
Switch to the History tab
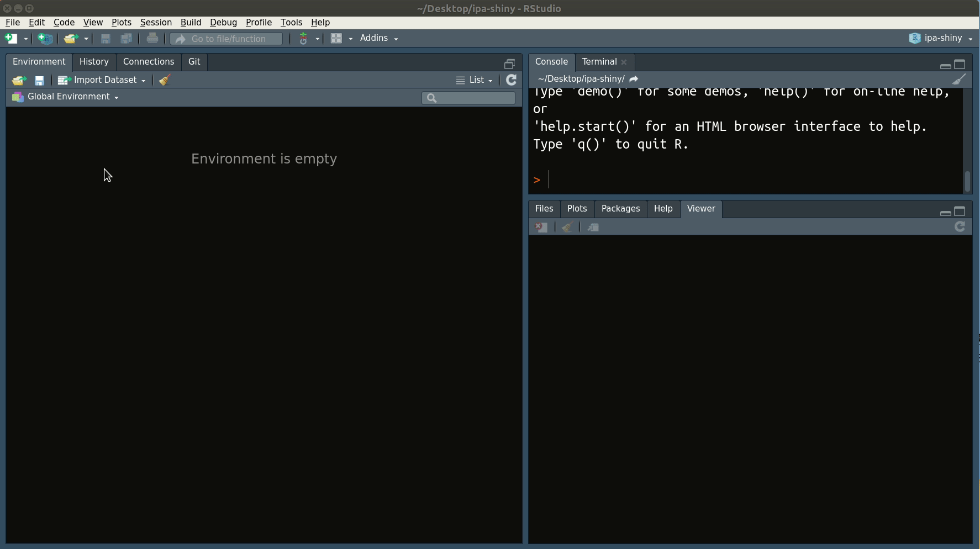[94, 62]
